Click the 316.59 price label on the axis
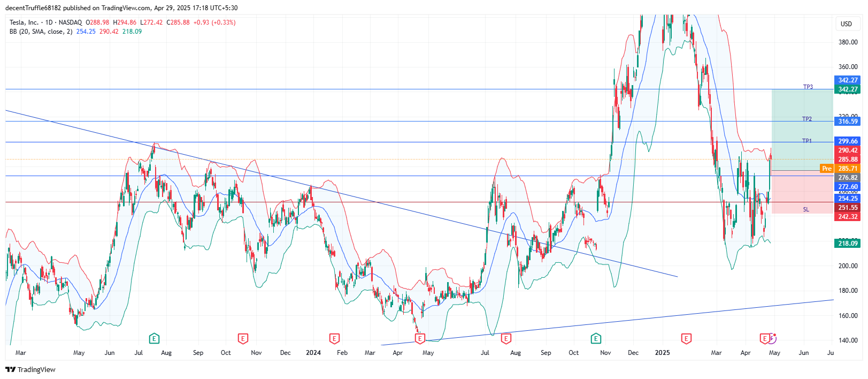 click(848, 122)
